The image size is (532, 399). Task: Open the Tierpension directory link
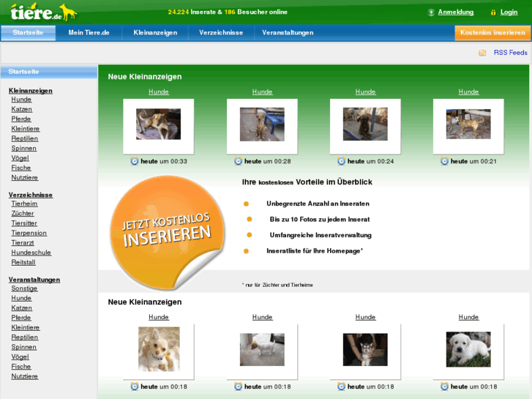coord(29,234)
